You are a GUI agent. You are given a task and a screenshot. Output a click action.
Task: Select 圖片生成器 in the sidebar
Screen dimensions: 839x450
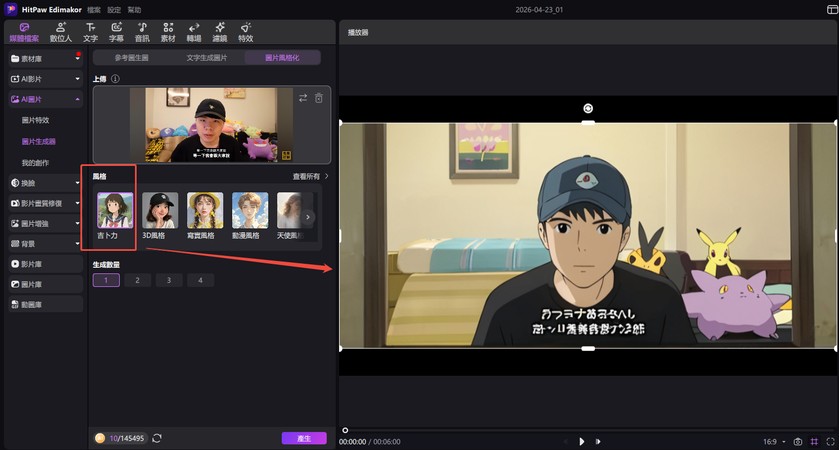tap(39, 141)
